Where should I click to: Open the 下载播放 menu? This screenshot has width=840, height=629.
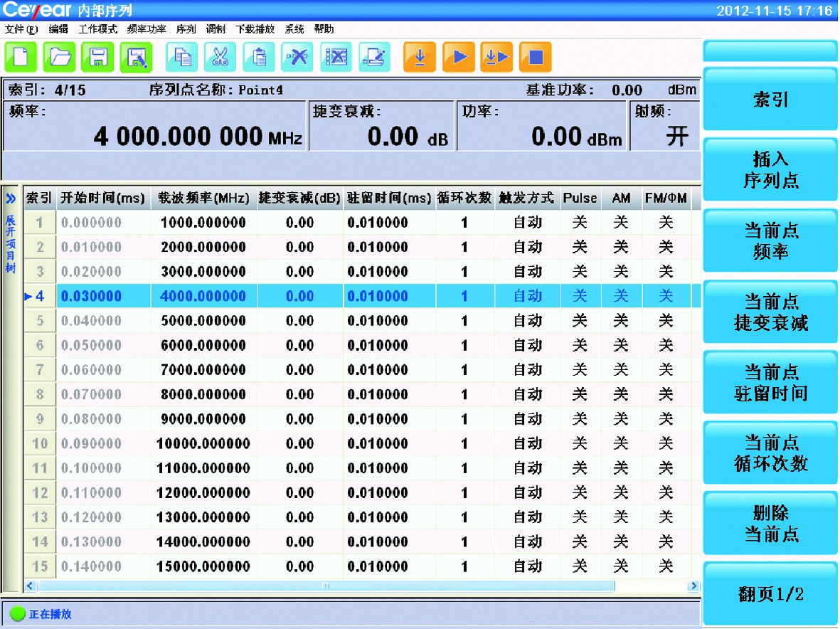click(x=255, y=29)
